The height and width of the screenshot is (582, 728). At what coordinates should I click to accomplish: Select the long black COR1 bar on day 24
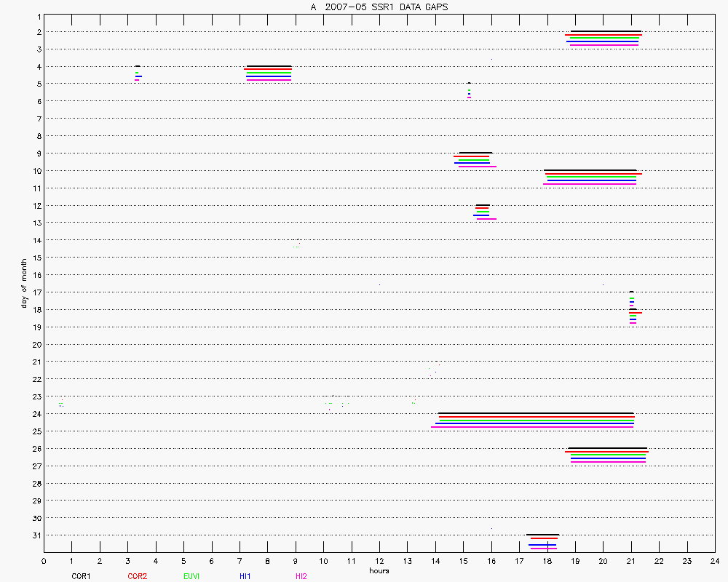coord(536,413)
